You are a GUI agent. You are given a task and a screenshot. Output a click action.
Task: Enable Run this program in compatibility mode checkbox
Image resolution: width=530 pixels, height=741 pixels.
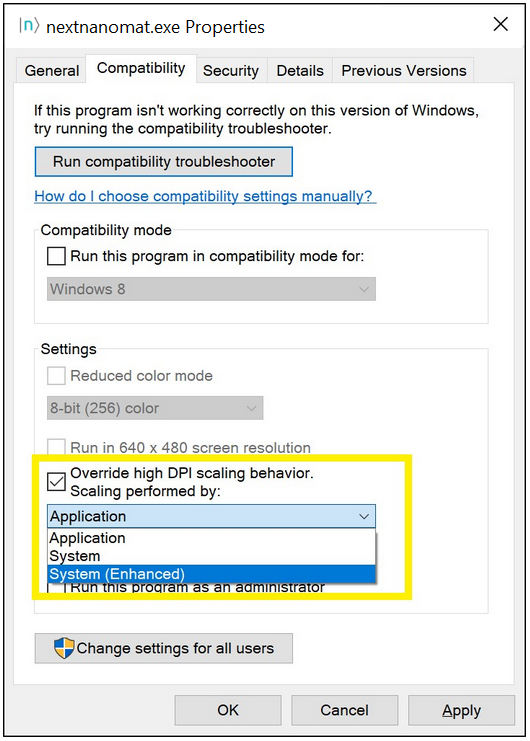pyautogui.click(x=56, y=256)
